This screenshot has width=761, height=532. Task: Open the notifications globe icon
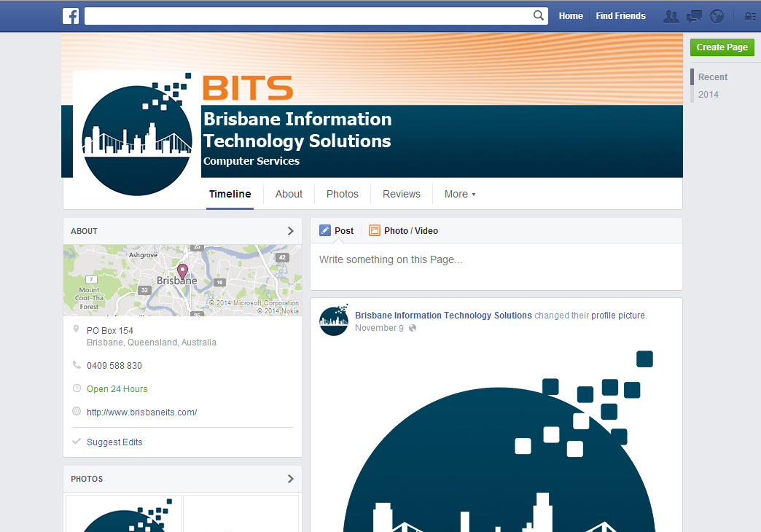[717, 17]
